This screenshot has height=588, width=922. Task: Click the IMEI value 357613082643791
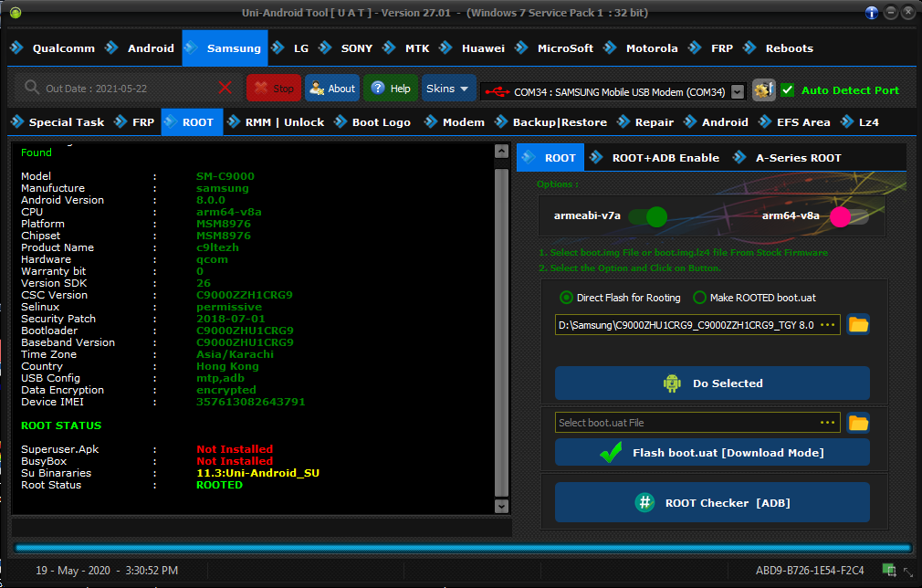click(250, 402)
